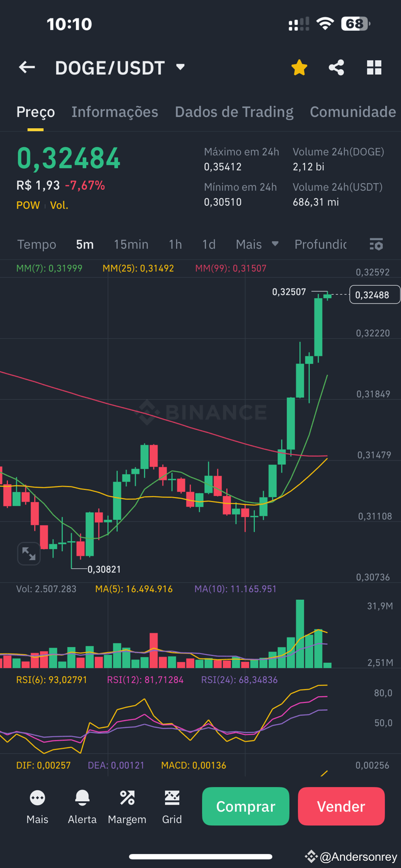
Task: Expand the Mais interval dropdown
Action: (257, 244)
